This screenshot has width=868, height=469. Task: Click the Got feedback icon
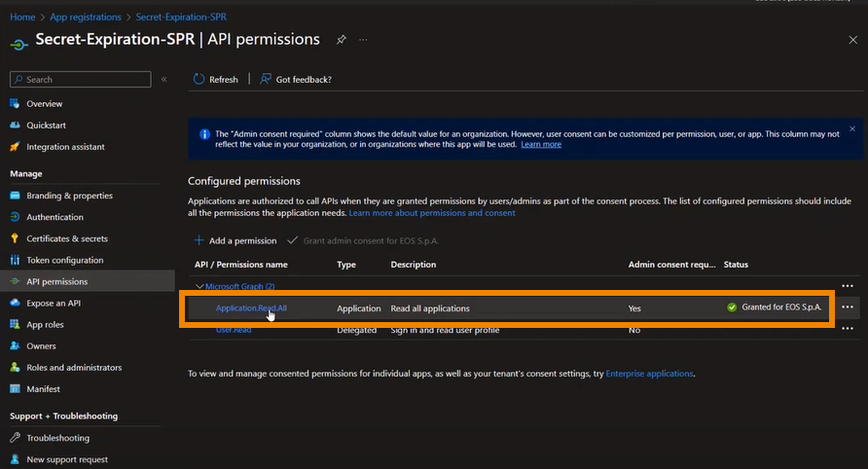[265, 79]
